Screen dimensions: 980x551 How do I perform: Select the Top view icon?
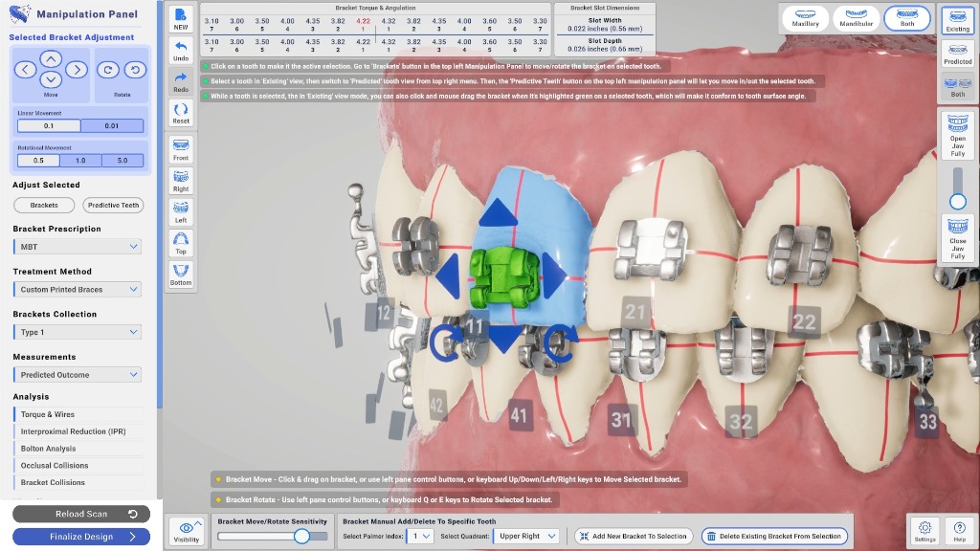[180, 242]
